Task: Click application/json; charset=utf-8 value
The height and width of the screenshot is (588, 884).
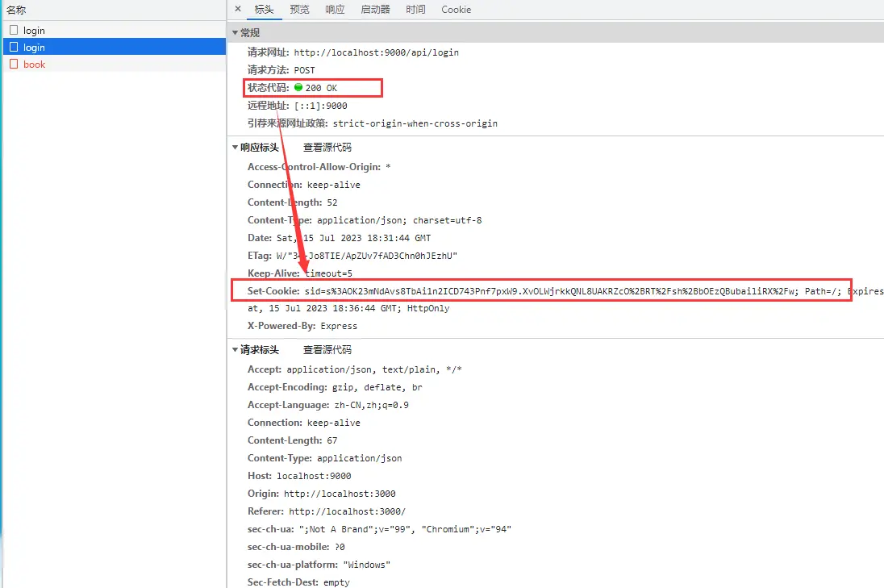Action: coord(399,220)
